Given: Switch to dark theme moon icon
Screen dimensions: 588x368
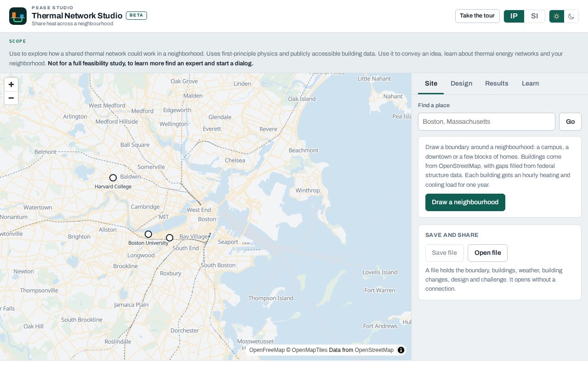Looking at the screenshot, I should point(571,16).
